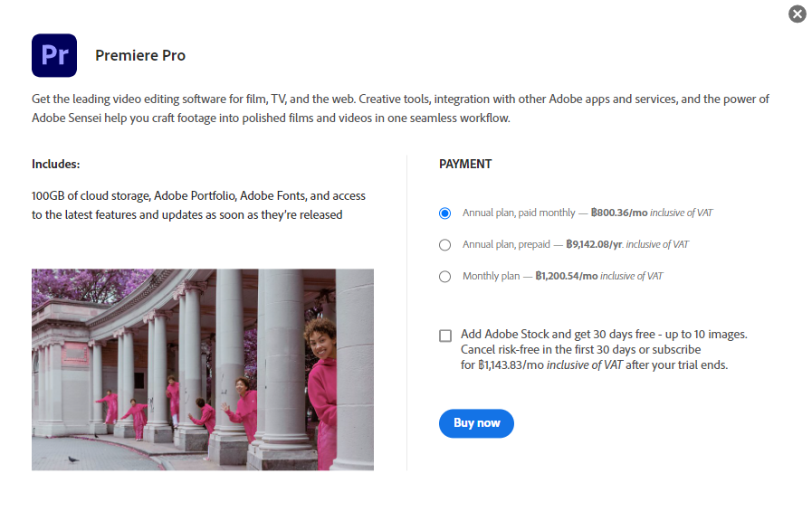812x511 pixels.
Task: Click the promotional colonnade image
Action: pos(202,369)
